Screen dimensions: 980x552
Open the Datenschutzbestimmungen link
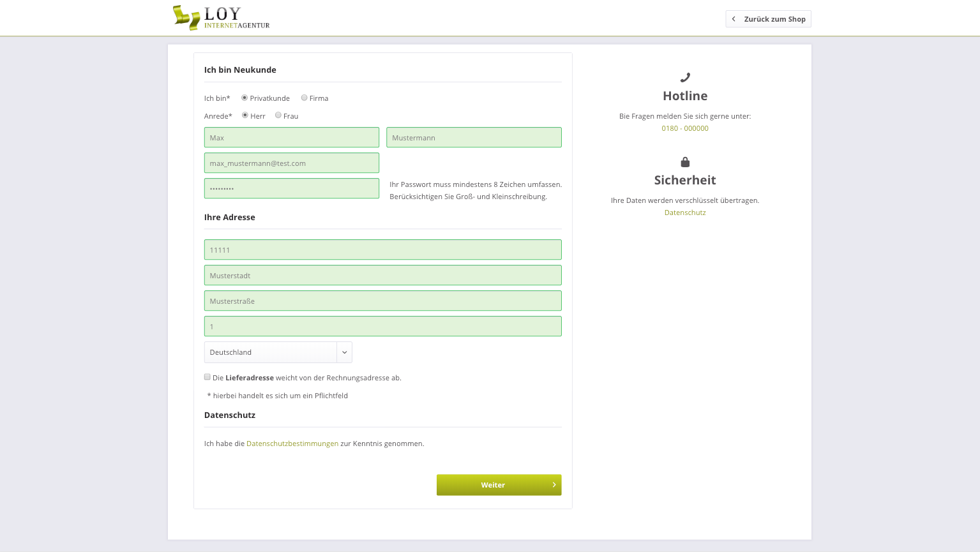(x=292, y=444)
